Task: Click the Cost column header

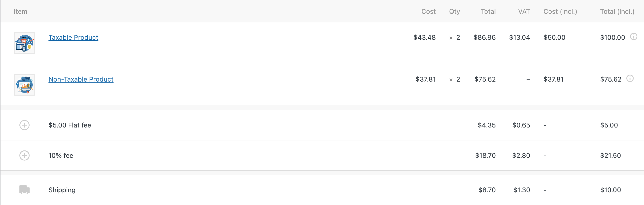Action: [428, 11]
